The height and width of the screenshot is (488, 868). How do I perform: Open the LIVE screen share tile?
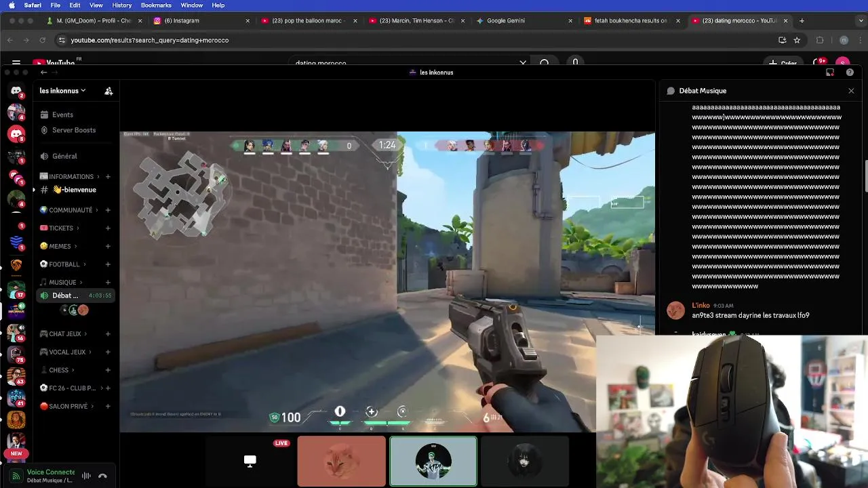[x=250, y=461]
